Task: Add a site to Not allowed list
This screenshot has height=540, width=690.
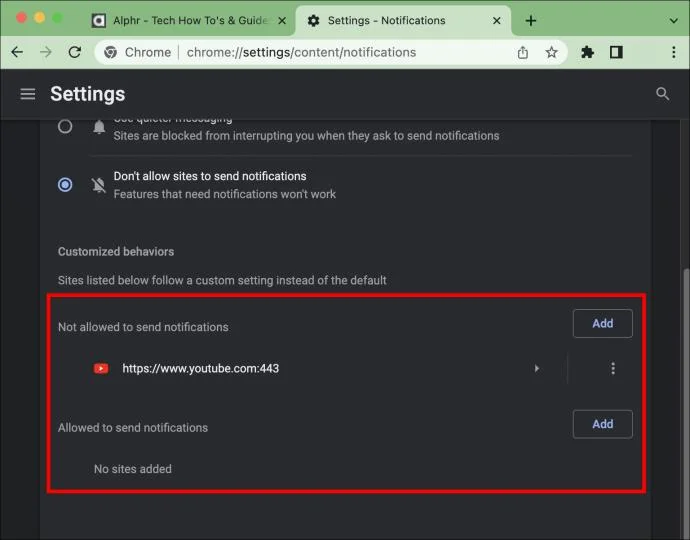Action: 602,323
